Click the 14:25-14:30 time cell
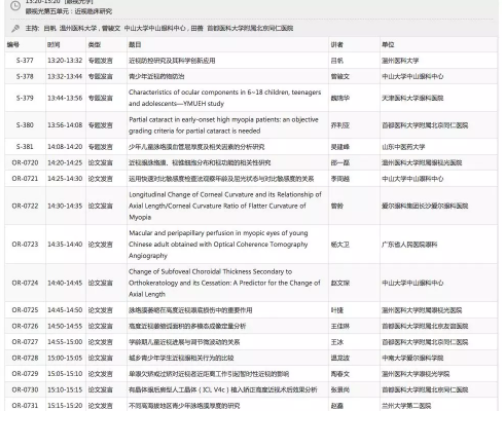502x422 pixels. 65,179
